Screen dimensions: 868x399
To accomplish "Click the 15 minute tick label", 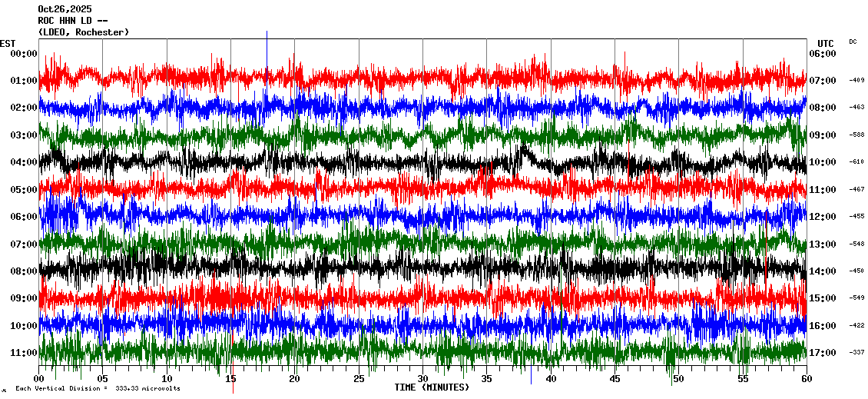I will (x=231, y=379).
